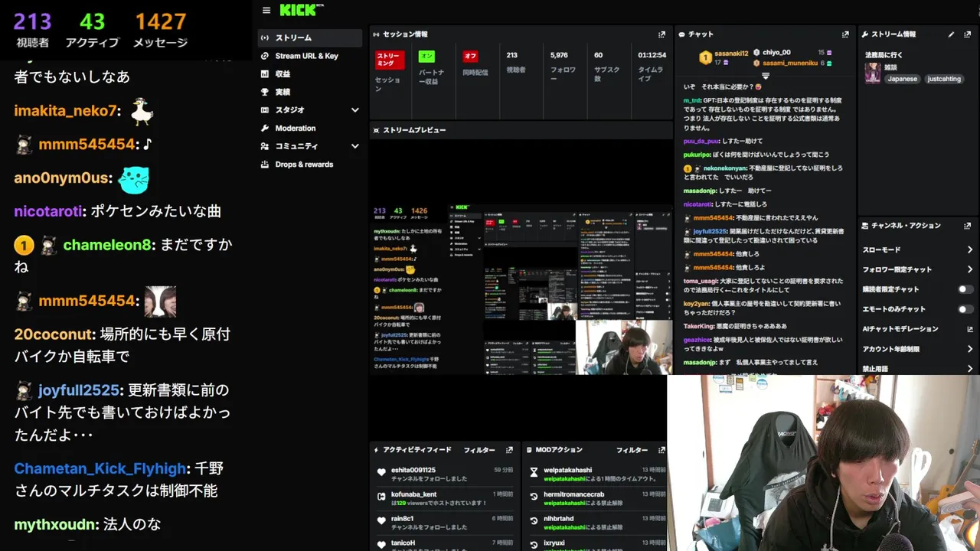Open アカウント年齢制限 settings chevron
The width and height of the screenshot is (980, 551).
coord(970,349)
